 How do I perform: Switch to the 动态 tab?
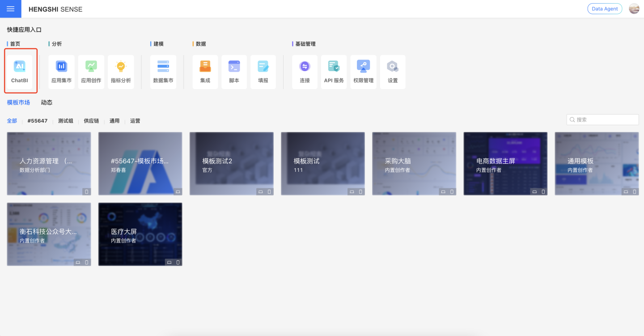[x=47, y=102]
